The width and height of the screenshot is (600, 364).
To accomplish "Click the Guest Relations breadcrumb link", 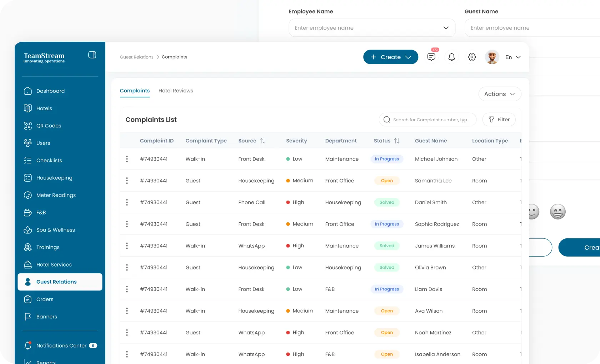I will click(136, 57).
